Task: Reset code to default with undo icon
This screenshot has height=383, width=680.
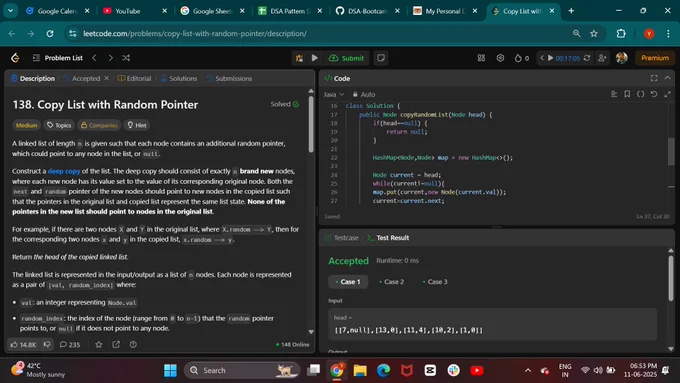Action: (654, 94)
